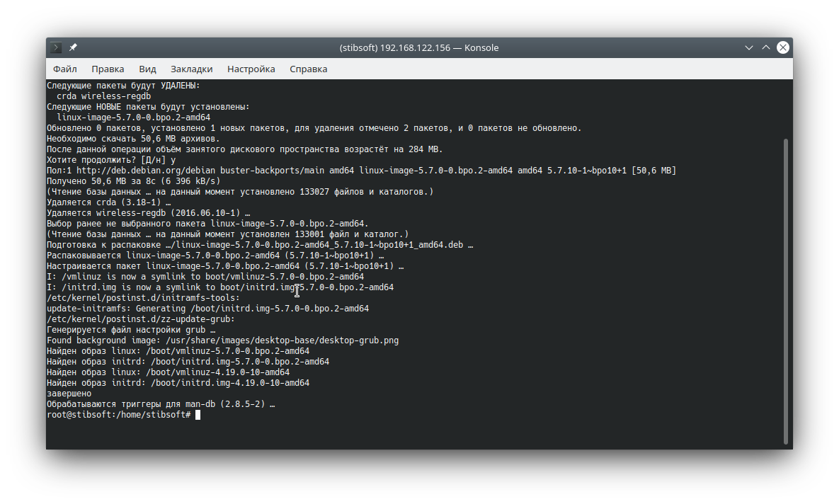The width and height of the screenshot is (839, 504).
Task: Close the Konsole window
Action: coord(783,47)
